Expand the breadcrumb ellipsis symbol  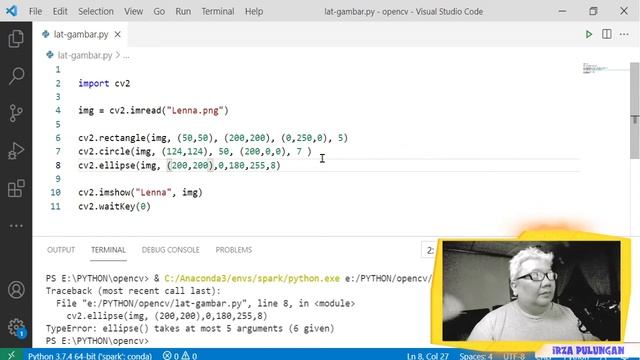pos(126,56)
